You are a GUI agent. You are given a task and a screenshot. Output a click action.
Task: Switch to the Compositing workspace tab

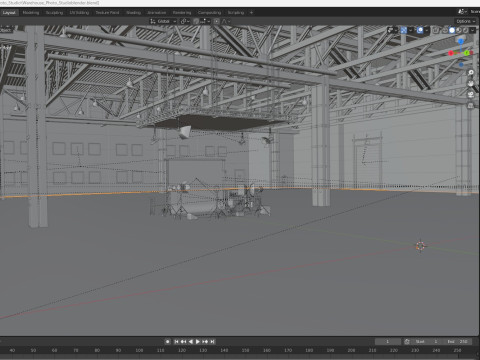tap(209, 12)
